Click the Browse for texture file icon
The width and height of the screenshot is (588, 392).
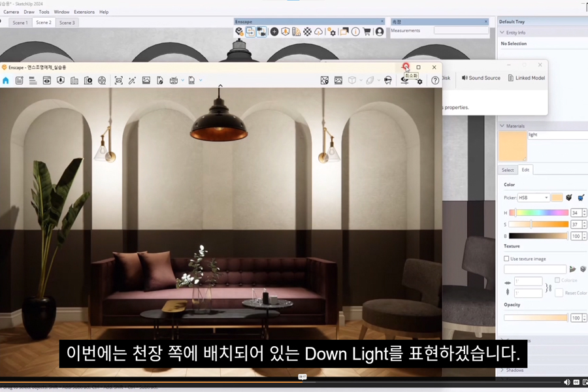click(572, 269)
